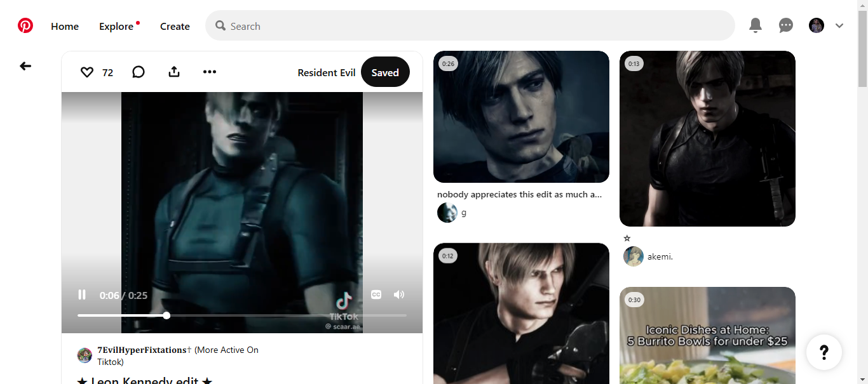Open more options three-dot menu
The height and width of the screenshot is (384, 868).
click(210, 72)
